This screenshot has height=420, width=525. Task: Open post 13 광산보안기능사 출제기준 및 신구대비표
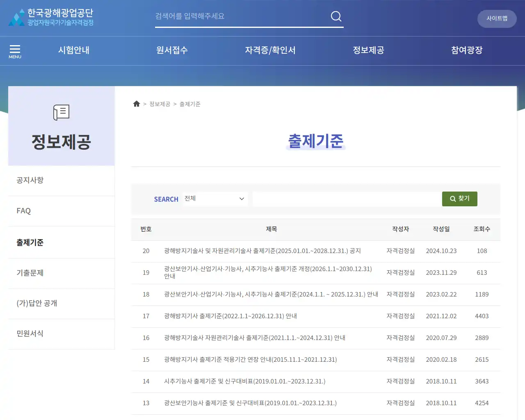coord(250,403)
